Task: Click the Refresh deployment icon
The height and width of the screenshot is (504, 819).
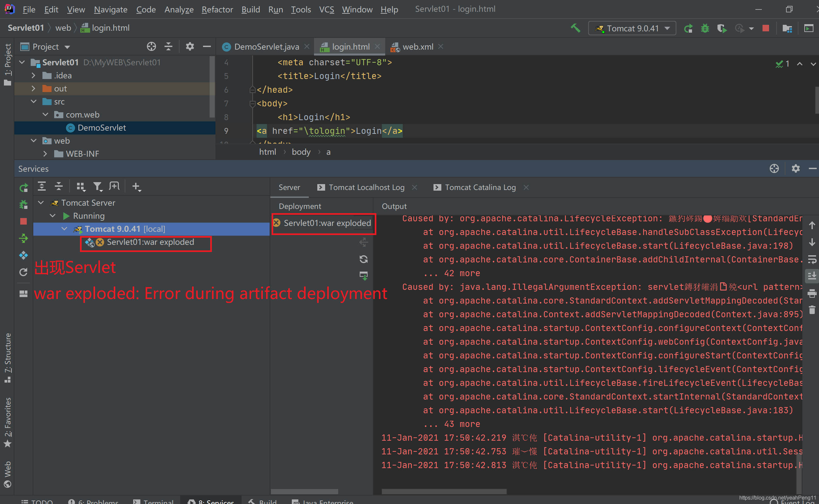Action: [363, 259]
